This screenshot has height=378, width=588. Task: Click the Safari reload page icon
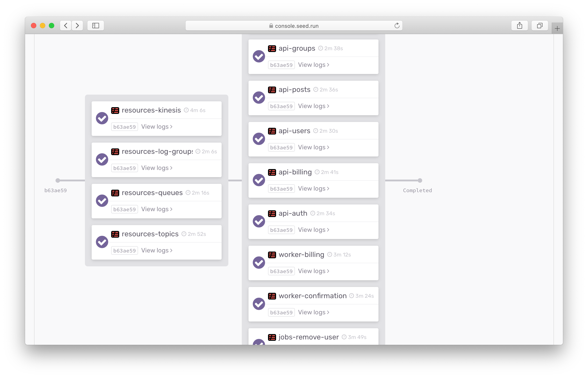click(x=397, y=26)
